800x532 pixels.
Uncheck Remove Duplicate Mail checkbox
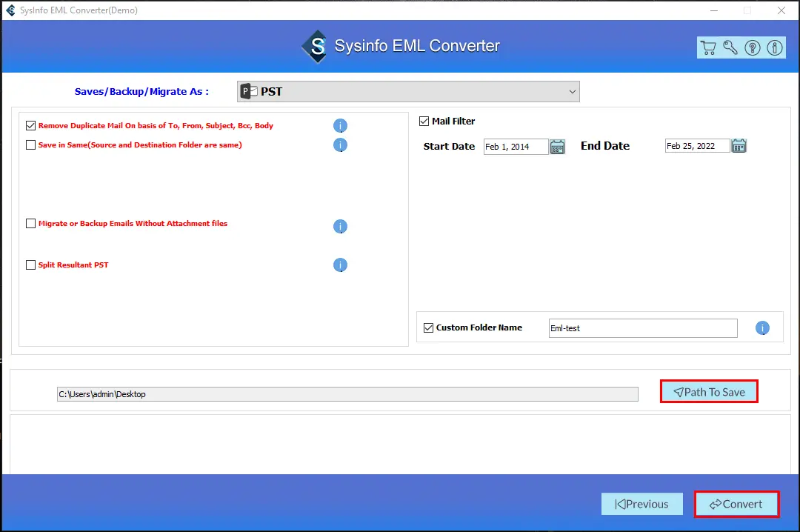click(x=30, y=126)
